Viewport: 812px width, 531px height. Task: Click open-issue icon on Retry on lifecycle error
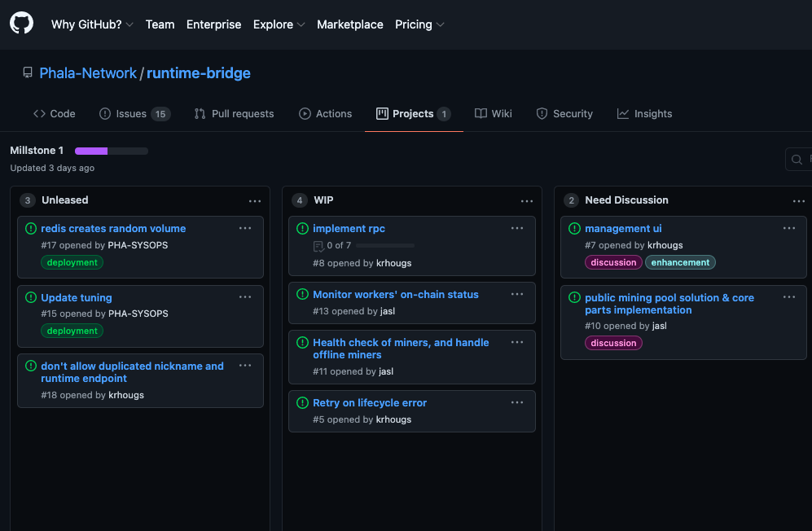pos(302,402)
